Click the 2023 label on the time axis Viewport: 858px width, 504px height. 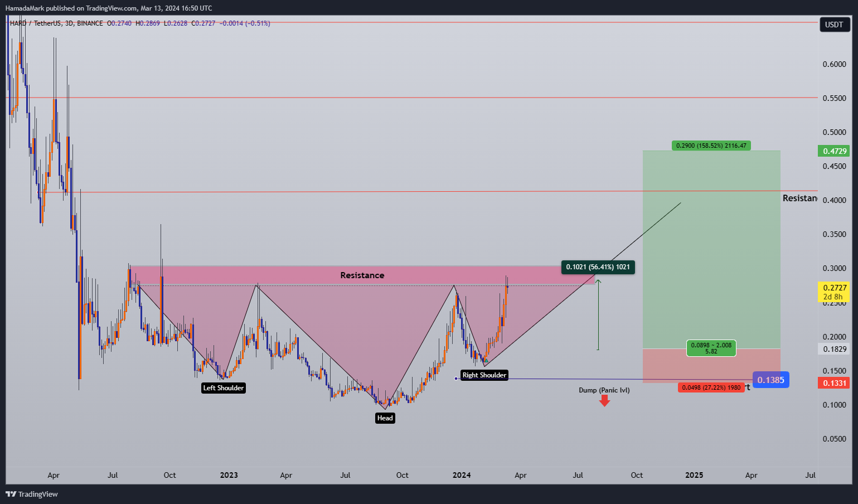point(229,476)
